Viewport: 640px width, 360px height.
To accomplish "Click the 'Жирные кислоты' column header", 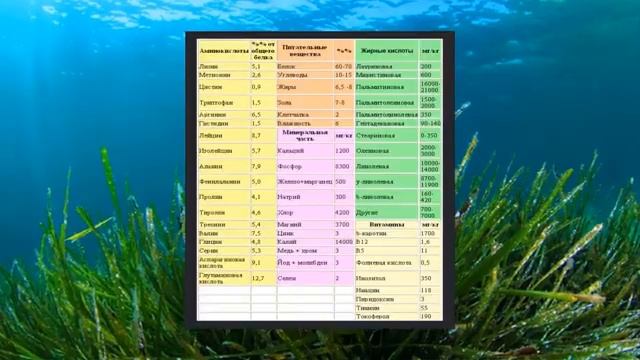I will click(386, 51).
